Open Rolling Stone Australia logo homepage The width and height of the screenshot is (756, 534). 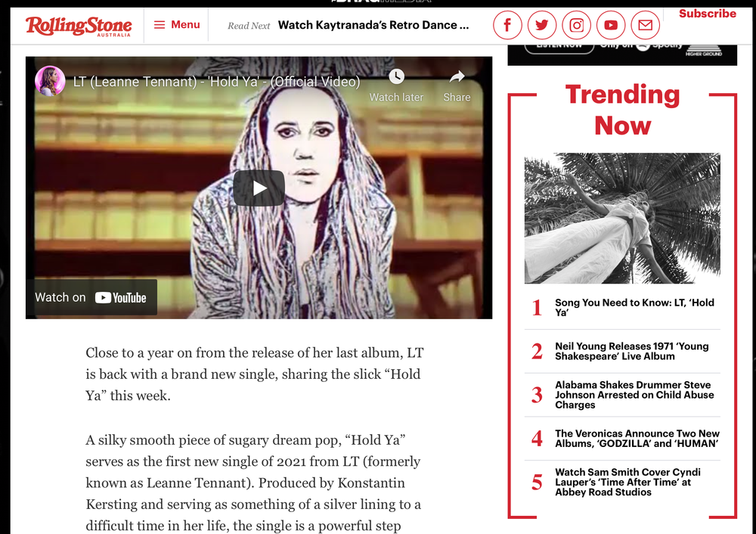tap(79, 26)
